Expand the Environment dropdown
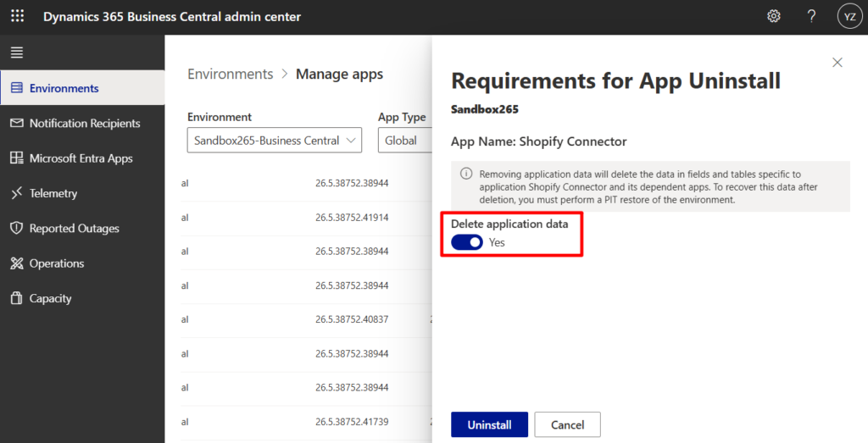Image resolution: width=868 pixels, height=443 pixels. click(275, 141)
